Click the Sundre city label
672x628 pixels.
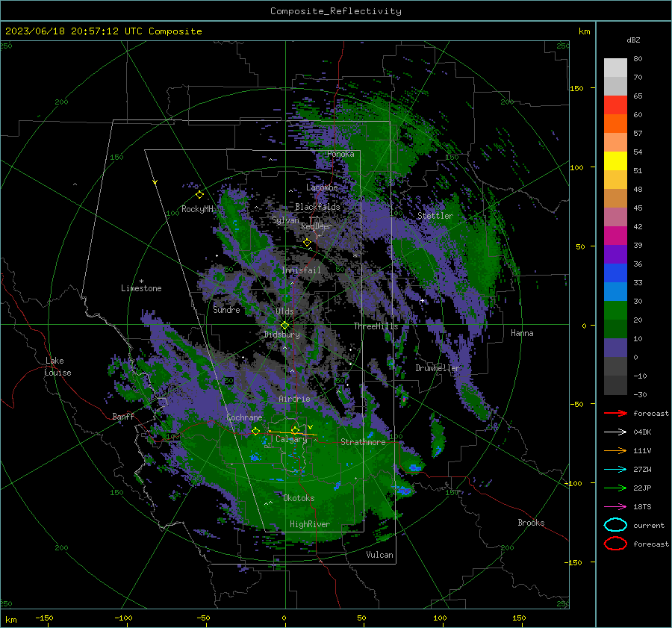(x=226, y=309)
